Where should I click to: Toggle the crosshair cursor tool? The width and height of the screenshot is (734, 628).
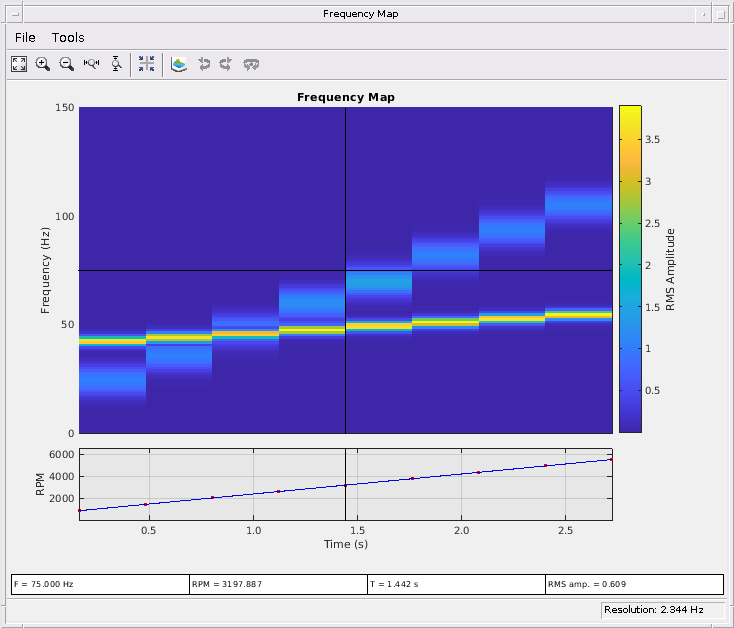pyautogui.click(x=146, y=64)
